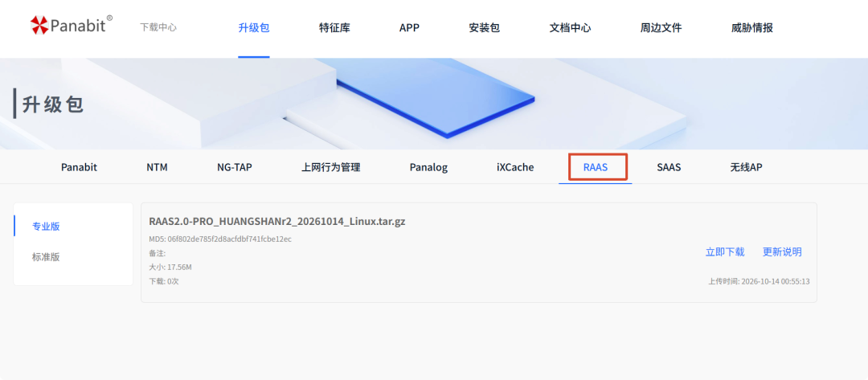Click the 上传时间 timestamp
This screenshot has width=868, height=380.
point(759,281)
